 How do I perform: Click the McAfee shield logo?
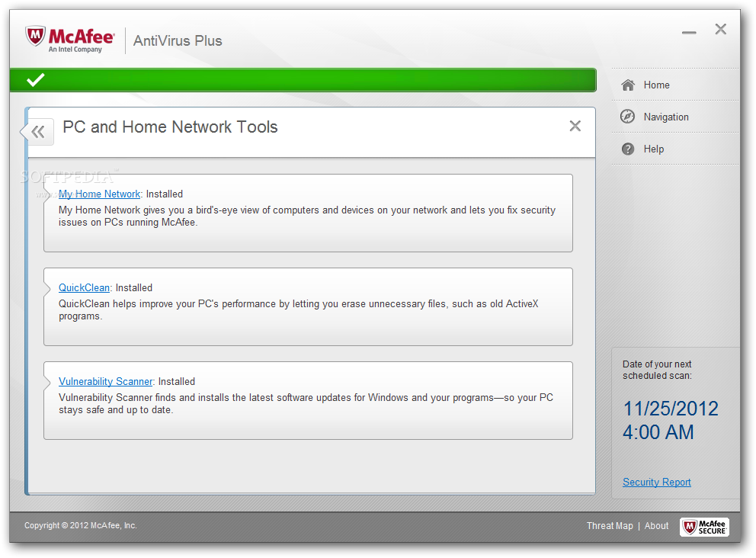point(36,37)
